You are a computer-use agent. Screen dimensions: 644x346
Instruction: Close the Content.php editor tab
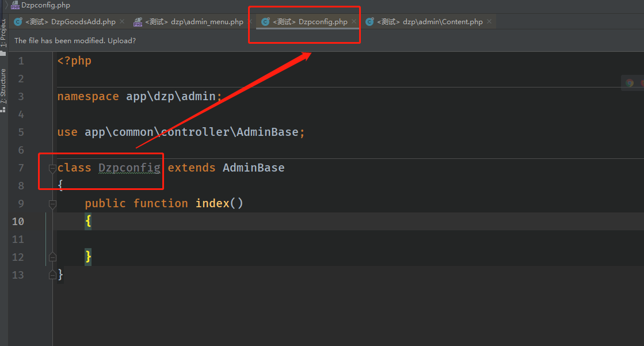click(x=489, y=22)
